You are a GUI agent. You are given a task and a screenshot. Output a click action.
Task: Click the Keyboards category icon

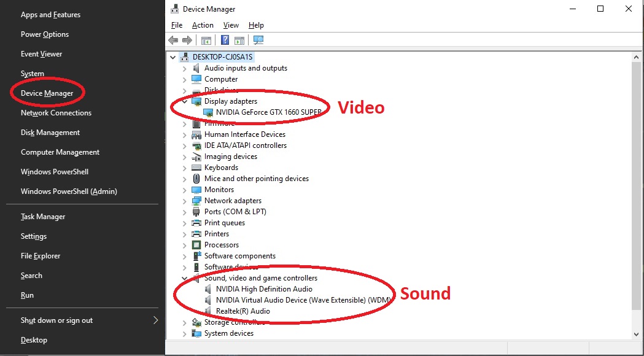[196, 168]
